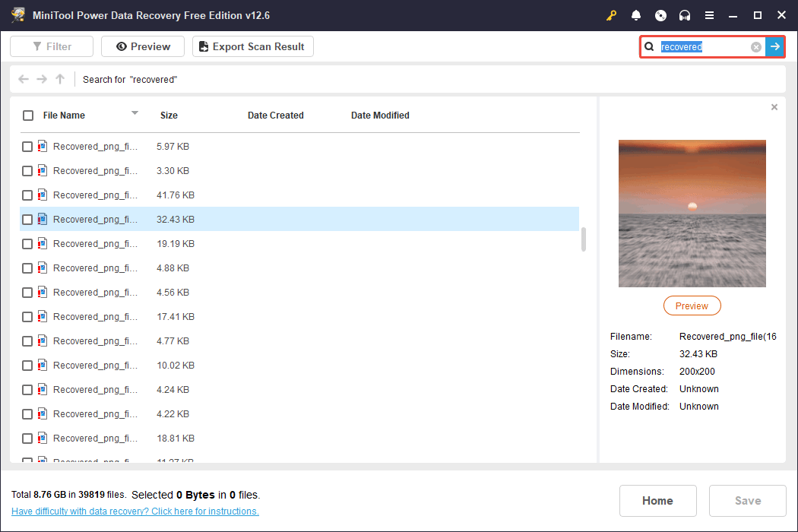Clear the search text with X icon

point(756,47)
